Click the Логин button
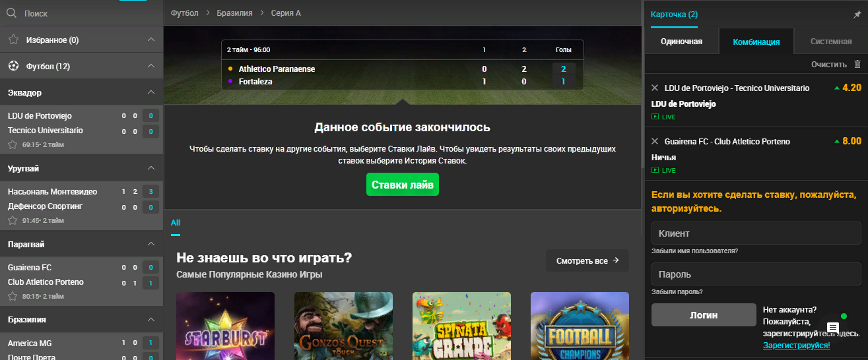Screen dimensions: 868x360 point(704,315)
